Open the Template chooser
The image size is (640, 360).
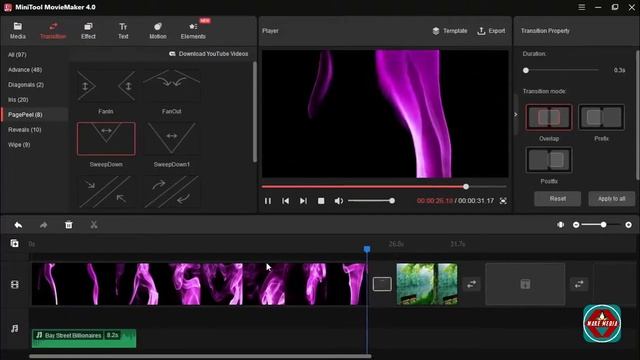pos(450,31)
